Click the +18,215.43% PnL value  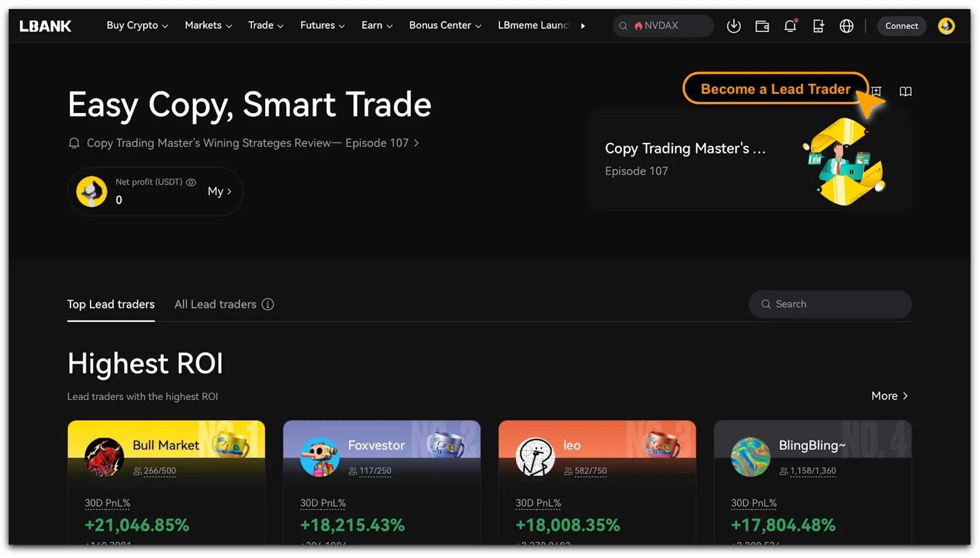tap(352, 525)
